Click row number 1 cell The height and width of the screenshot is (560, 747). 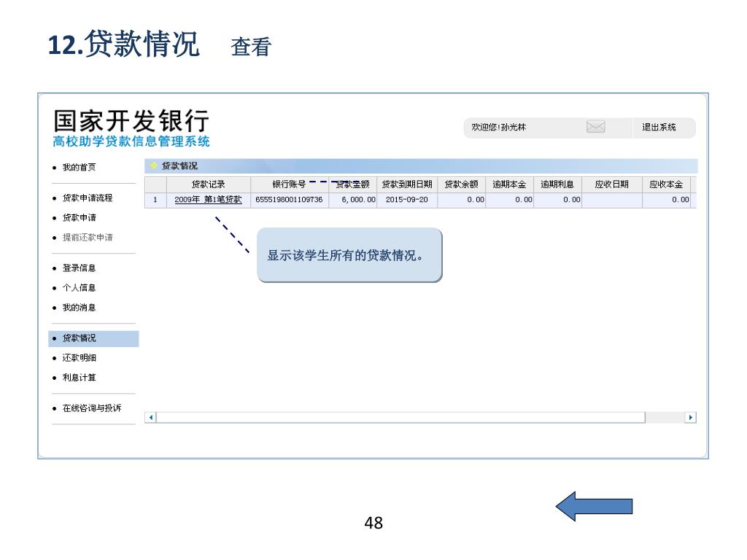(x=155, y=200)
